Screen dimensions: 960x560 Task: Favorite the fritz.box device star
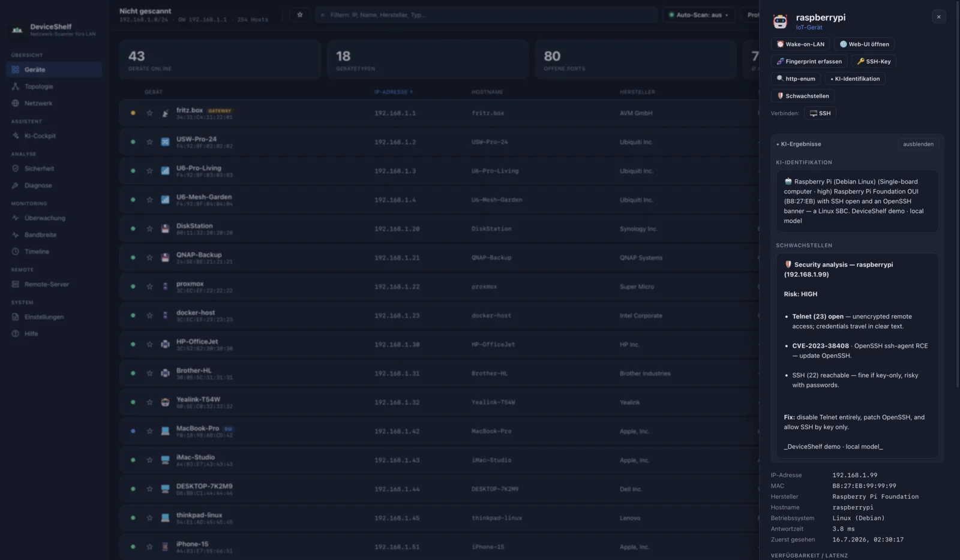pyautogui.click(x=149, y=113)
